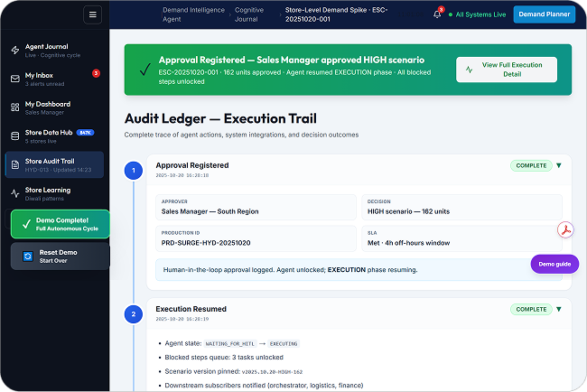Click the Decision HIGH scenario field
Viewport: 587px width, 392px height.
click(461, 207)
